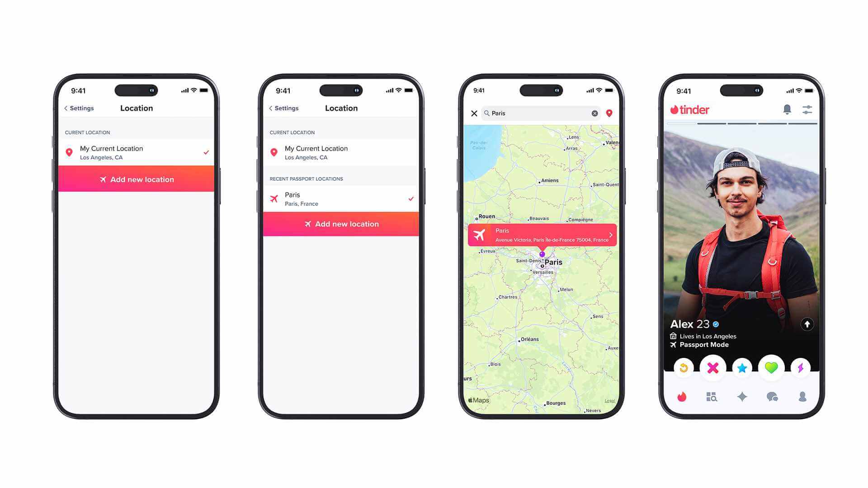Click the Add new location button

(x=136, y=179)
